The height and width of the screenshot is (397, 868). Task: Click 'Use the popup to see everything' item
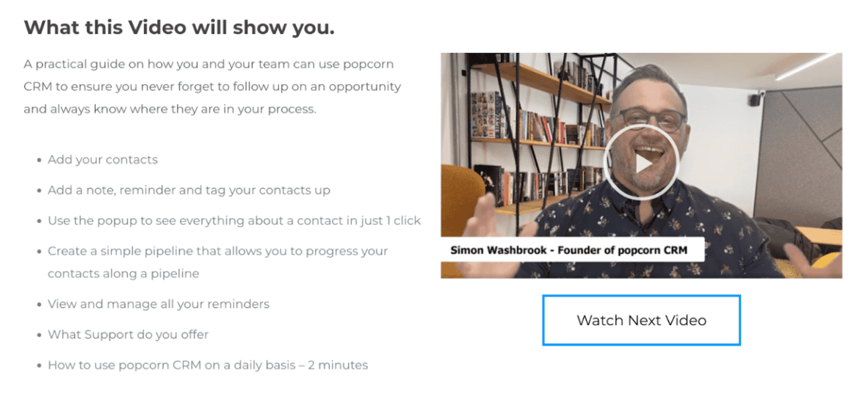[234, 221]
